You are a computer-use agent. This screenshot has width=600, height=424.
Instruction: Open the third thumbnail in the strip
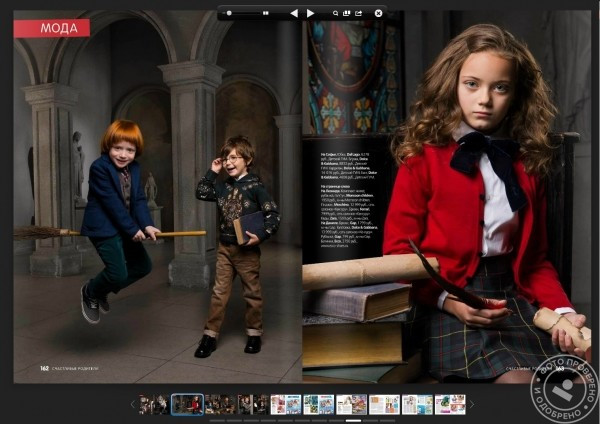click(220, 404)
